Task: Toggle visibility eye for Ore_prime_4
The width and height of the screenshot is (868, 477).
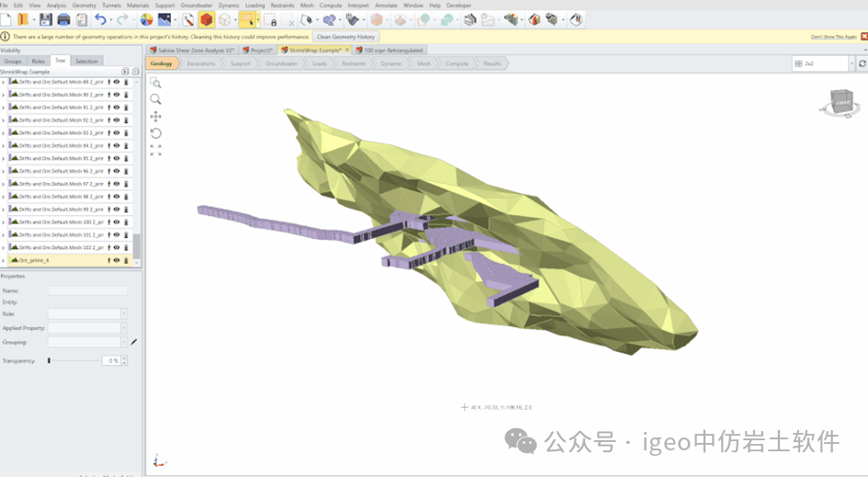Action: (x=117, y=260)
